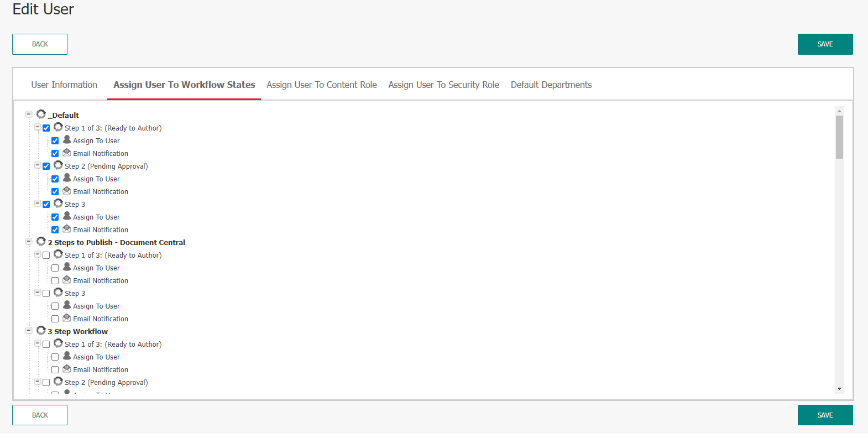
Task: Click the state icon for 2 Steps to Publish Step 1 of 3
Action: click(x=58, y=254)
